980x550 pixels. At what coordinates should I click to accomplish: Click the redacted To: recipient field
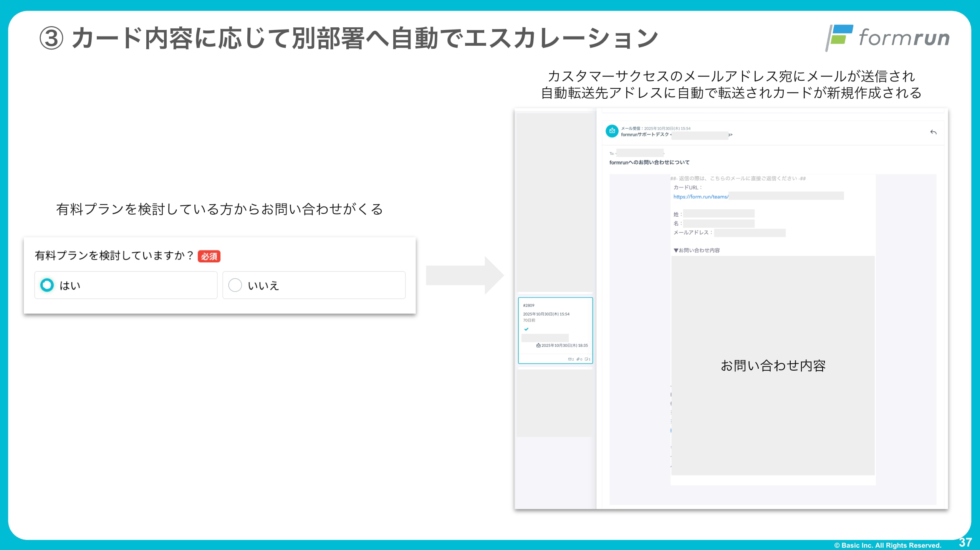(640, 153)
